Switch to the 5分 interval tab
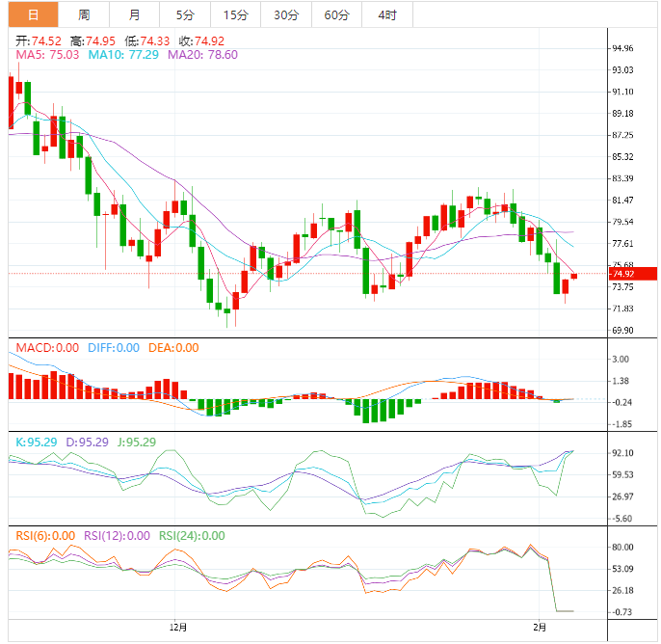661x644 pixels. (x=184, y=14)
